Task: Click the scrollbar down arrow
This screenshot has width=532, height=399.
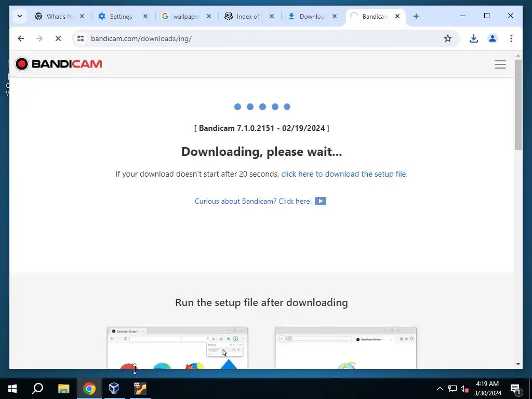Action: pyautogui.click(x=518, y=364)
